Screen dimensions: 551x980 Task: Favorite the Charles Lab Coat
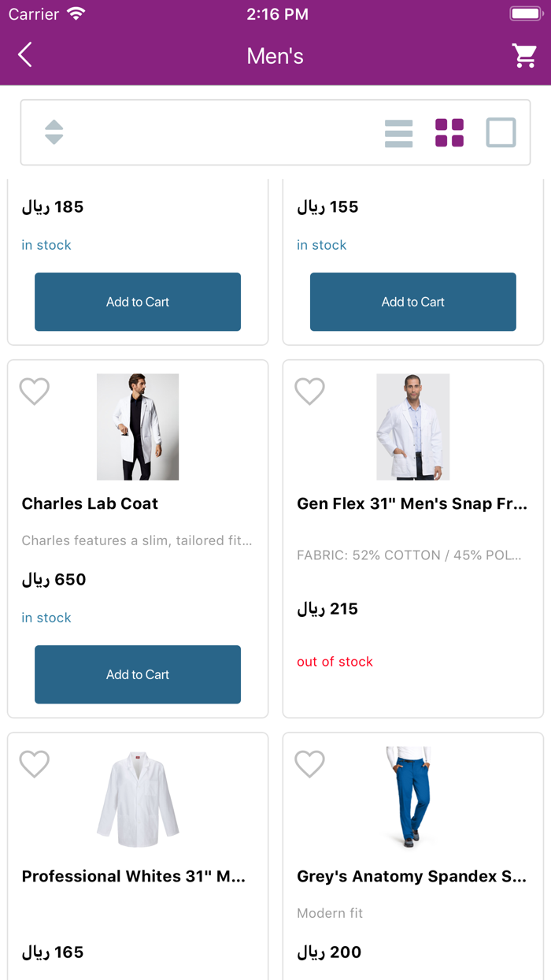[35, 391]
